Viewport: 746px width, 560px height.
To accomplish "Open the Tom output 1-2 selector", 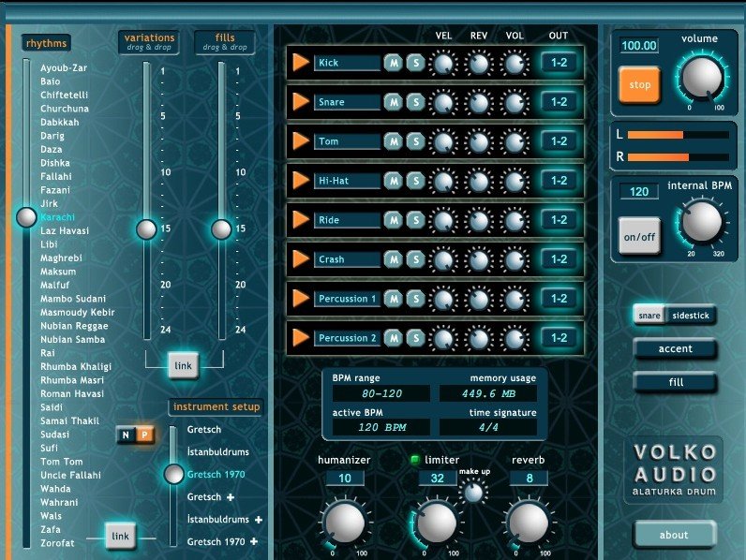I will point(559,141).
